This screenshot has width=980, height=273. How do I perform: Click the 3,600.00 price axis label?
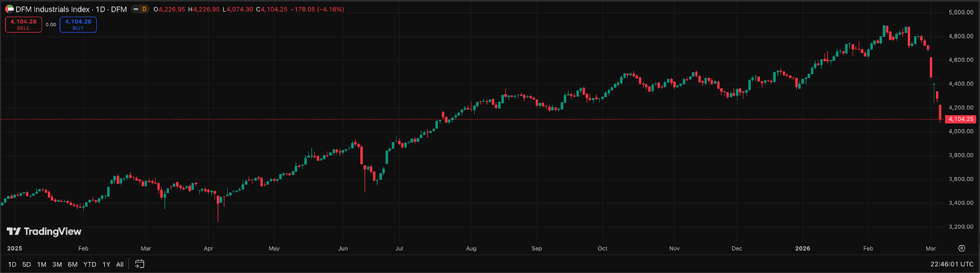[x=960, y=179]
